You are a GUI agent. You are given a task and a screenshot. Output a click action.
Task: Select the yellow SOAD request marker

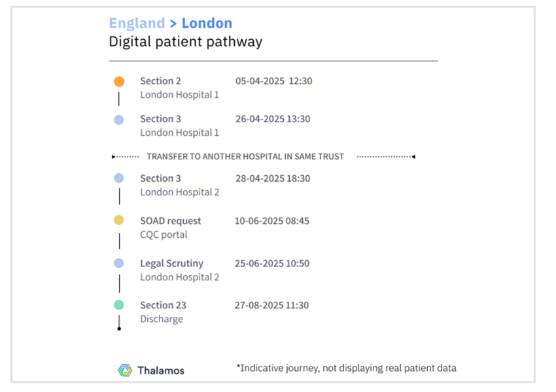click(x=119, y=220)
